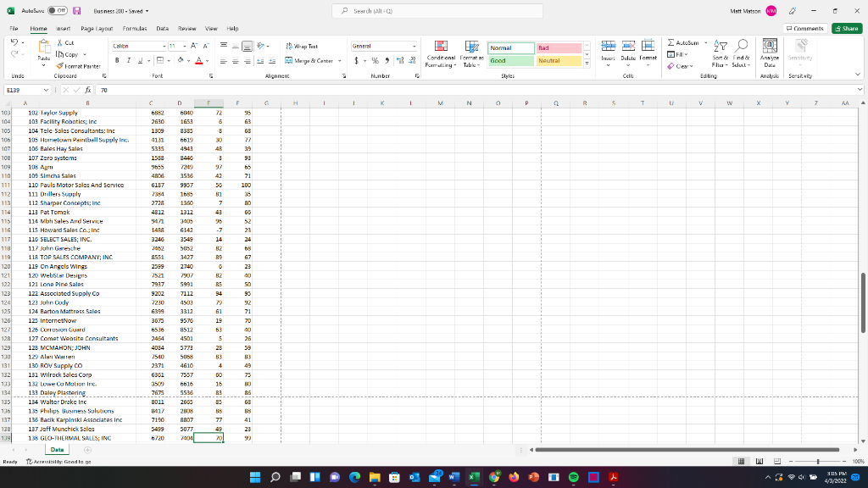Viewport: 868px width, 488px height.
Task: Decrease font size with the smaller A icon
Action: (x=206, y=46)
